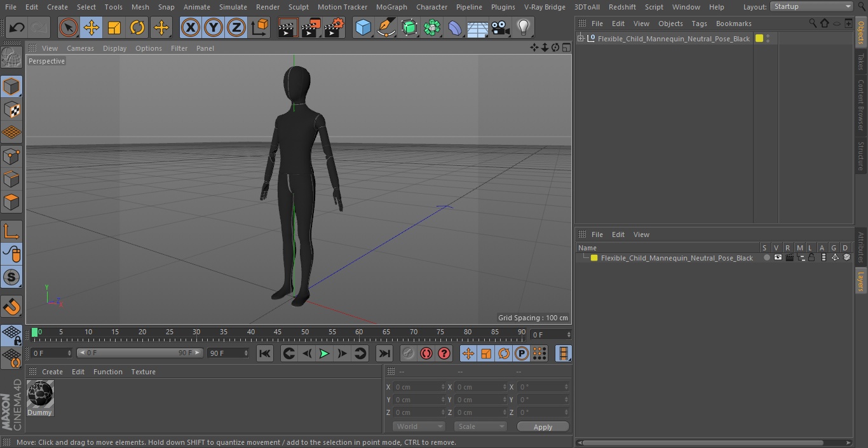The height and width of the screenshot is (448, 868).
Task: Toggle Enable Snap magnet icon
Action: coord(11,307)
